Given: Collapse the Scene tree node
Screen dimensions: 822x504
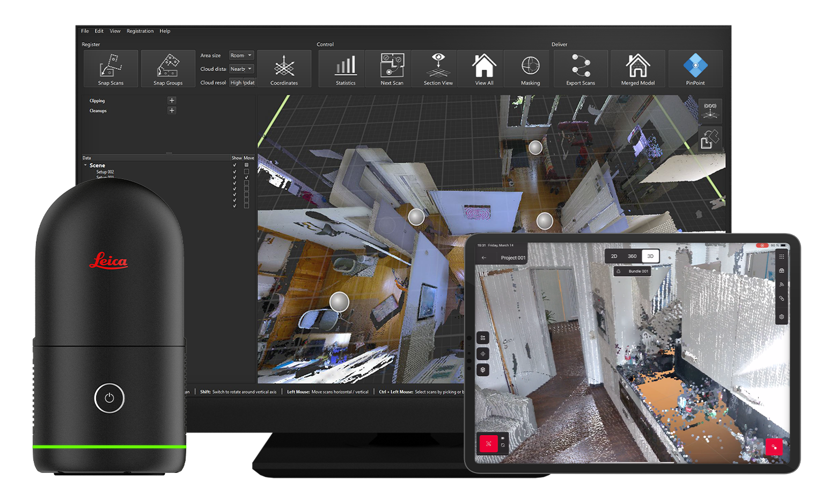Looking at the screenshot, I should [x=85, y=165].
